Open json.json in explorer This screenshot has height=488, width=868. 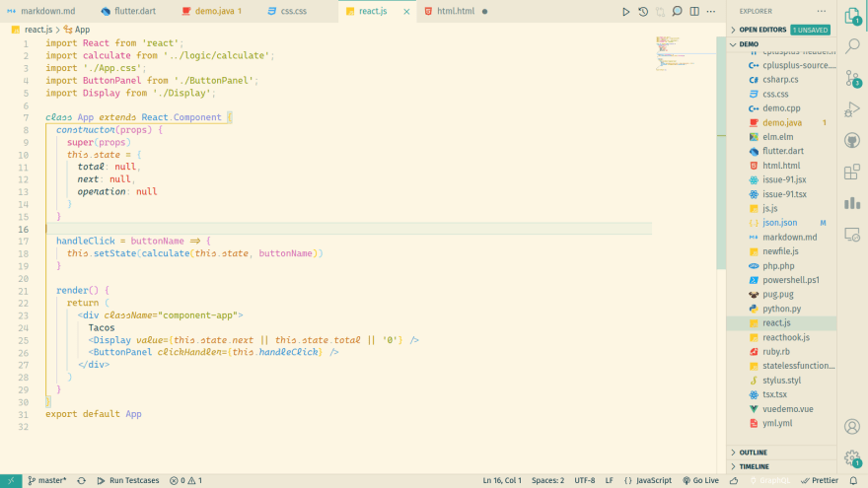(x=781, y=223)
